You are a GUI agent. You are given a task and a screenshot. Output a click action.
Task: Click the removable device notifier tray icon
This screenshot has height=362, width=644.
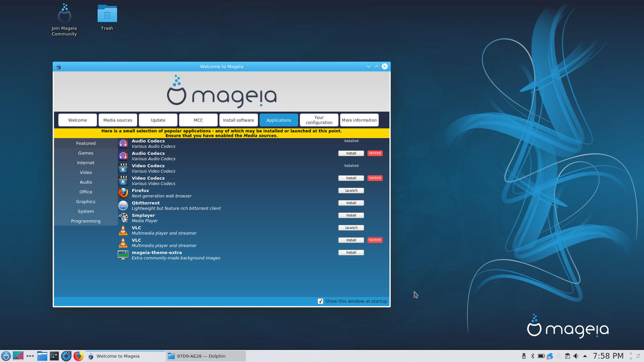pyautogui.click(x=524, y=356)
